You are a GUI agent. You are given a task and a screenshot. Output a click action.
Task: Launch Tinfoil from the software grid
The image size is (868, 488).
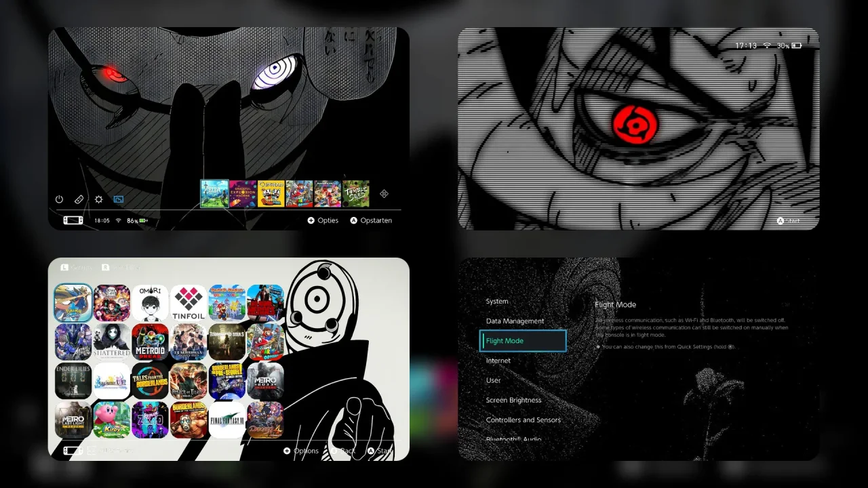click(x=189, y=303)
